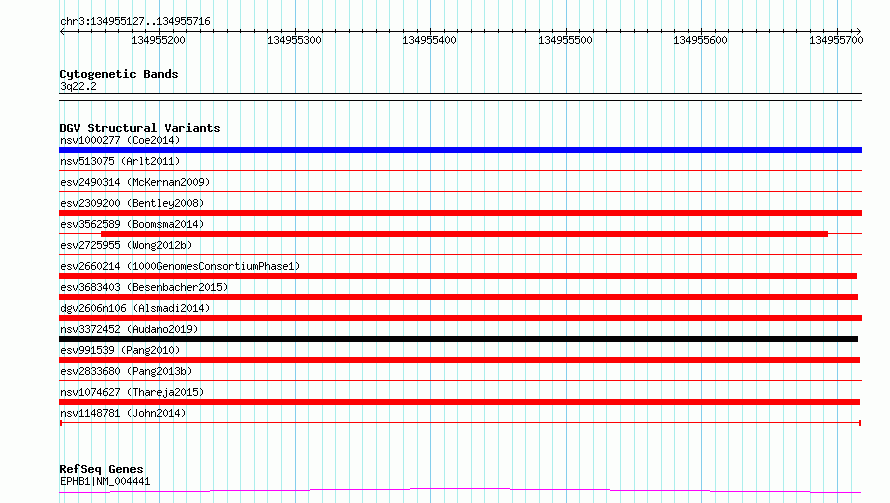Select variant label esv3683403 (Besenbacher2015)
This screenshot has width=890, height=503.
[x=144, y=287]
